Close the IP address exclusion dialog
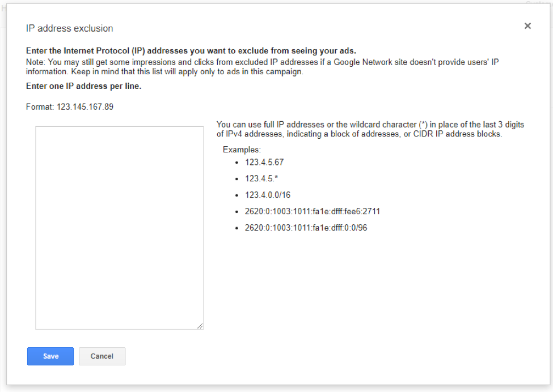Viewport: 553px width, 392px height. pos(527,26)
